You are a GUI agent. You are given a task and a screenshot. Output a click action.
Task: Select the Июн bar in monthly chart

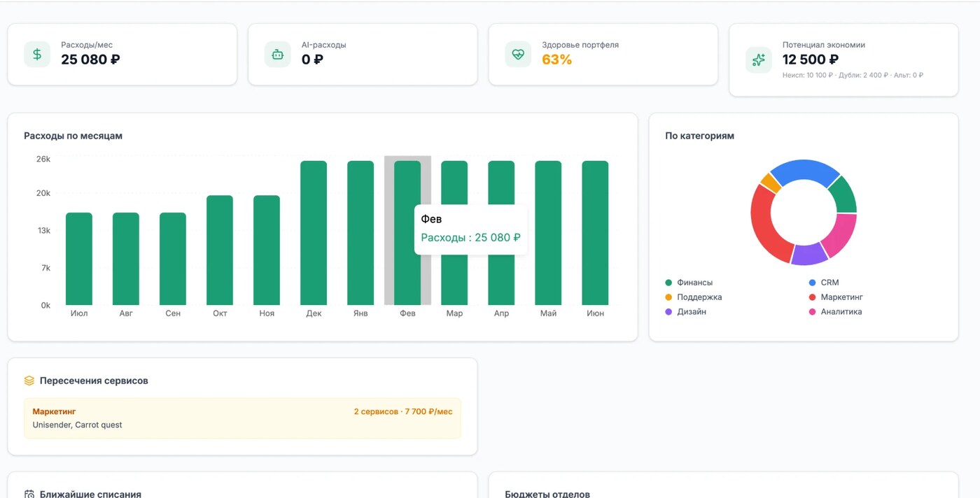(x=595, y=233)
